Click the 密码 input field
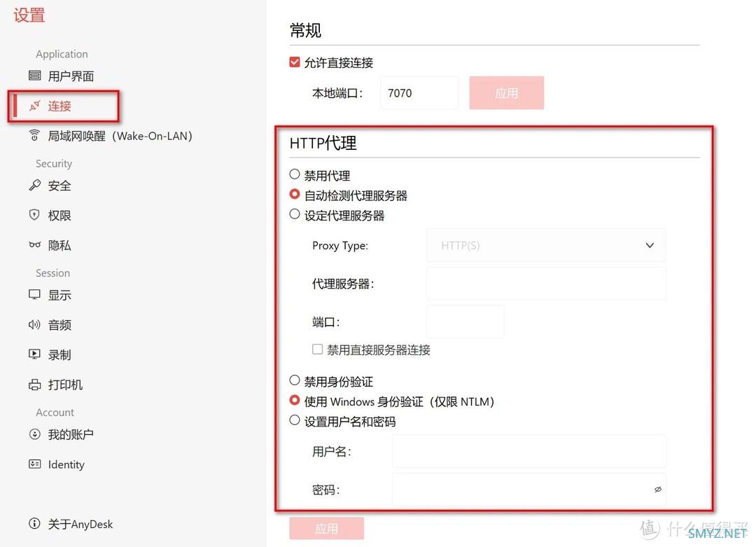This screenshot has width=756, height=547. pos(529,490)
